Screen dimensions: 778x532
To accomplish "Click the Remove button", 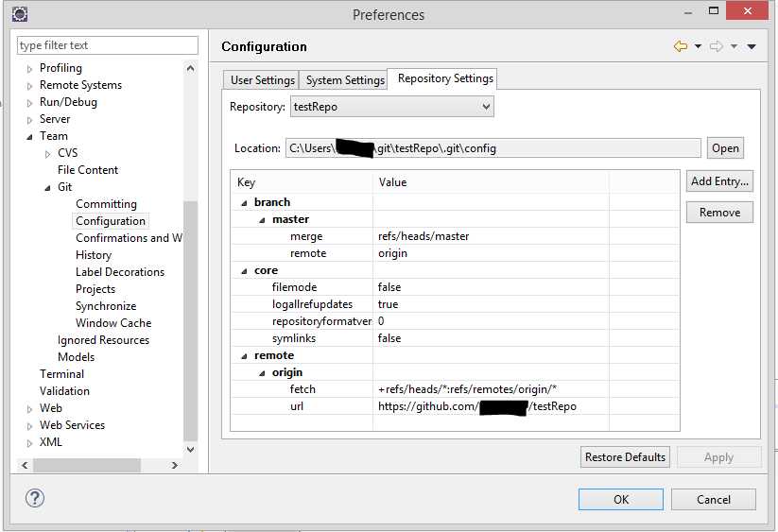I will point(719,213).
